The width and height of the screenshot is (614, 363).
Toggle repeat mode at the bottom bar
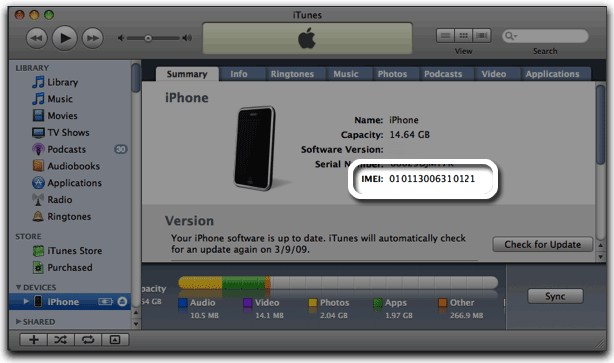coord(88,340)
